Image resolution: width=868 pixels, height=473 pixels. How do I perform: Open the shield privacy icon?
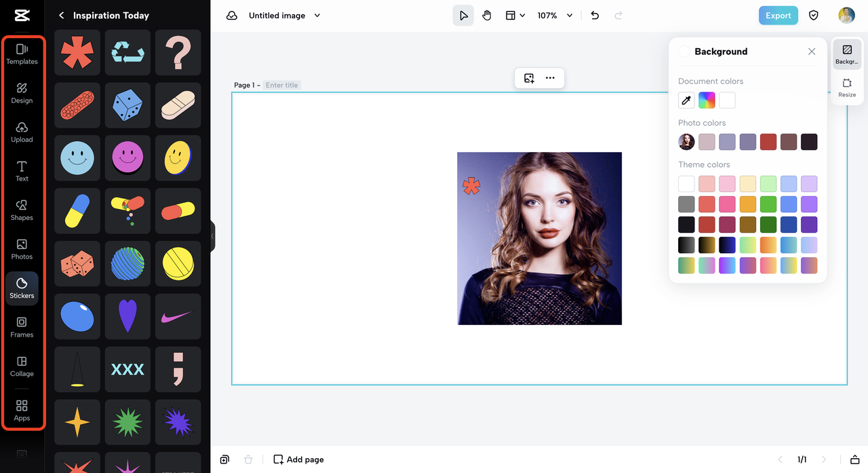(814, 16)
